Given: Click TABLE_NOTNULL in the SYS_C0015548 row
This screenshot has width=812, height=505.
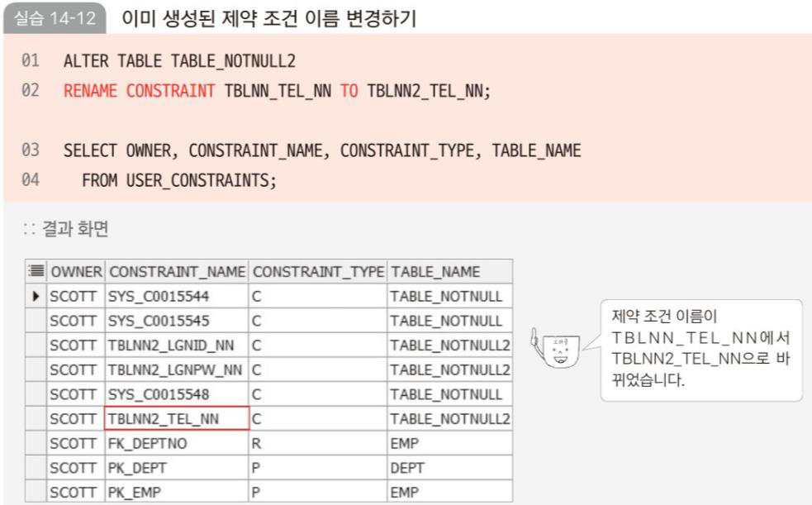Looking at the screenshot, I should 449,394.
